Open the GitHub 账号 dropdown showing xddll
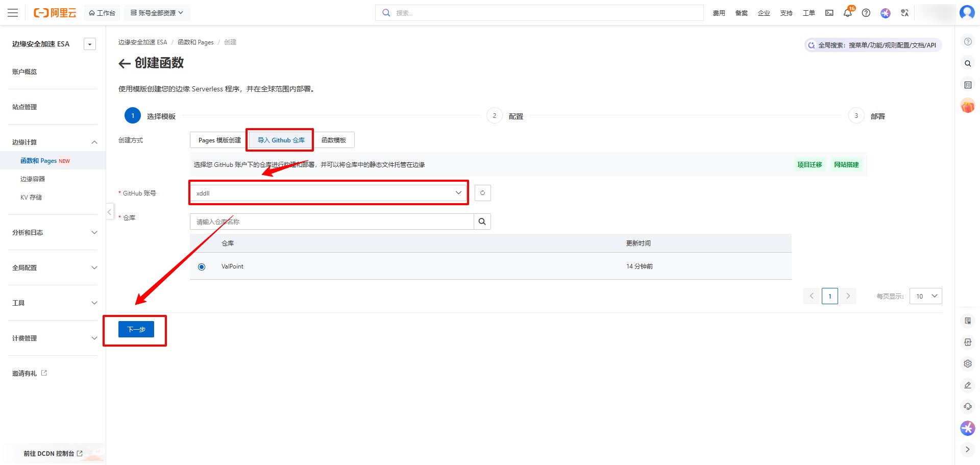Screen dimensions: 980x465 (x=329, y=193)
